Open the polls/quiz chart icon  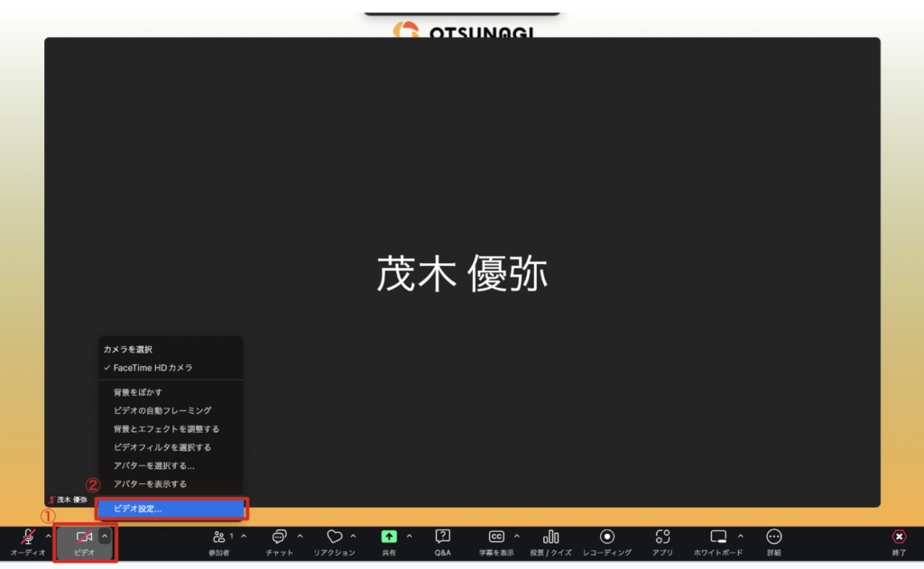(x=550, y=537)
